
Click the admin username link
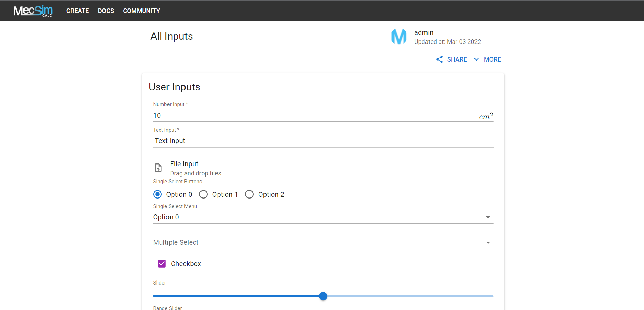(424, 32)
